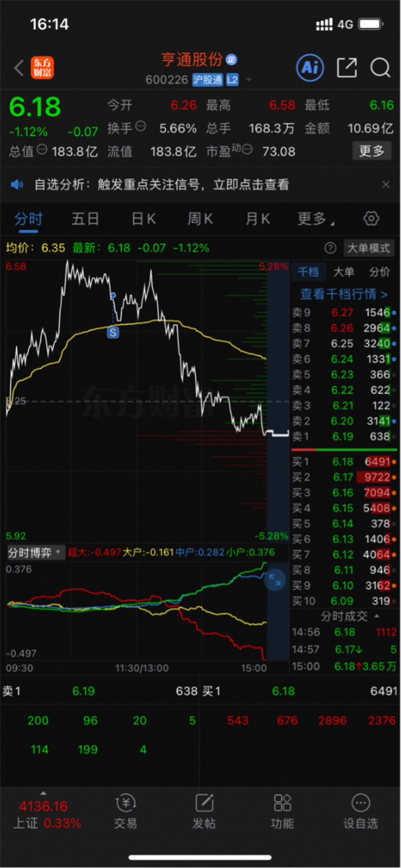Select the 分价 tab
This screenshot has height=868, width=401.
379,272
